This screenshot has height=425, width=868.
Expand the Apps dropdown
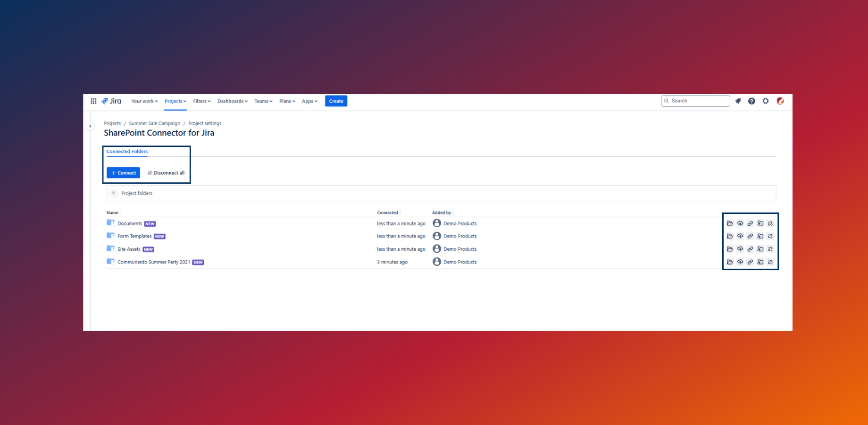[309, 101]
